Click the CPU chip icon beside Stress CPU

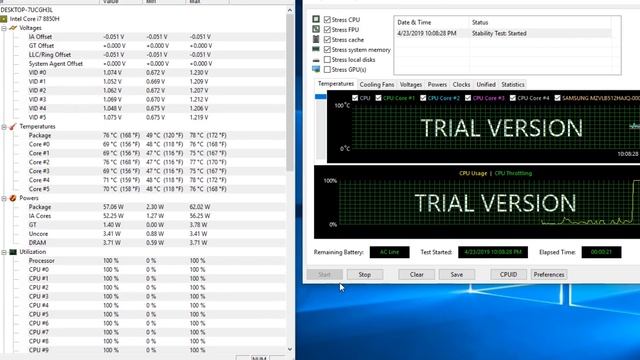click(x=316, y=19)
